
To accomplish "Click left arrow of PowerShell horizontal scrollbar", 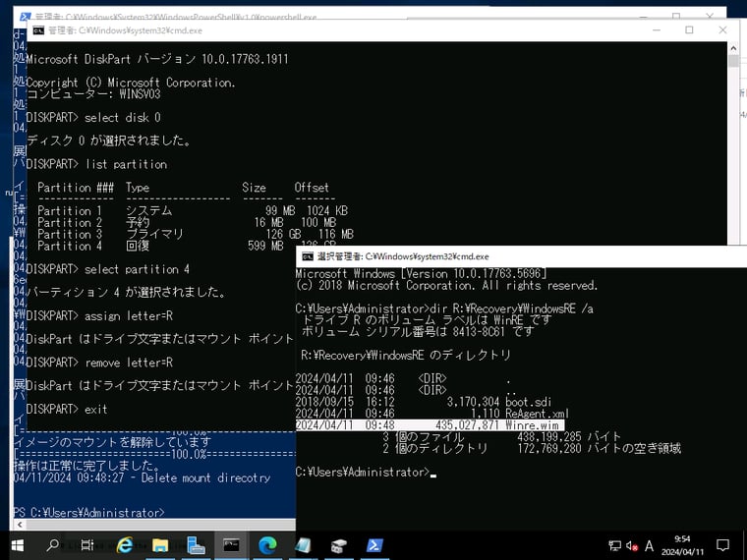I will coord(19,525).
